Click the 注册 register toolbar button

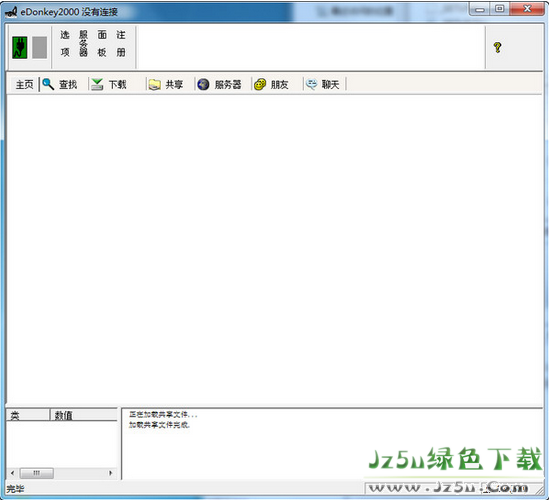121,44
